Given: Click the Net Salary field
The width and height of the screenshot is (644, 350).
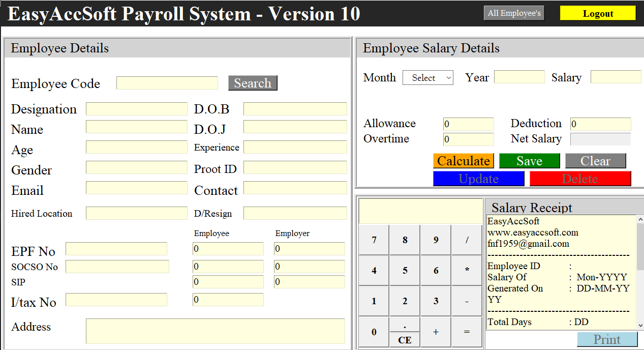Looking at the screenshot, I should tap(601, 139).
